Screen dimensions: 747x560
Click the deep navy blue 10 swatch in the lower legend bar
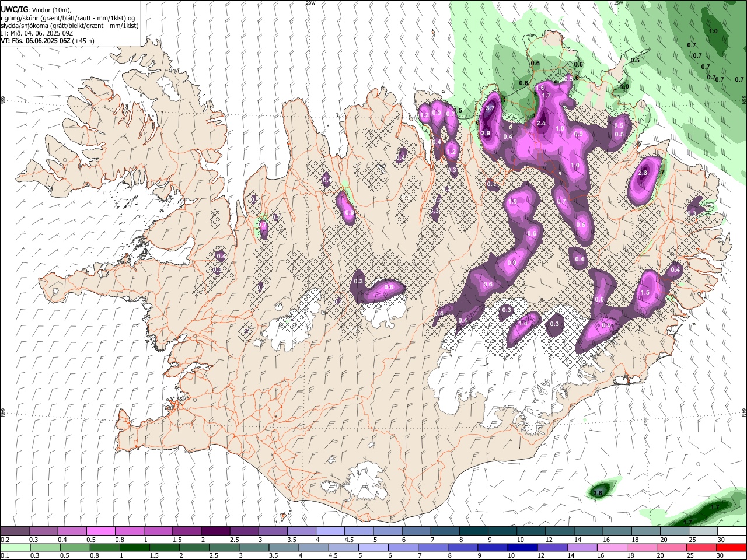click(x=522, y=547)
